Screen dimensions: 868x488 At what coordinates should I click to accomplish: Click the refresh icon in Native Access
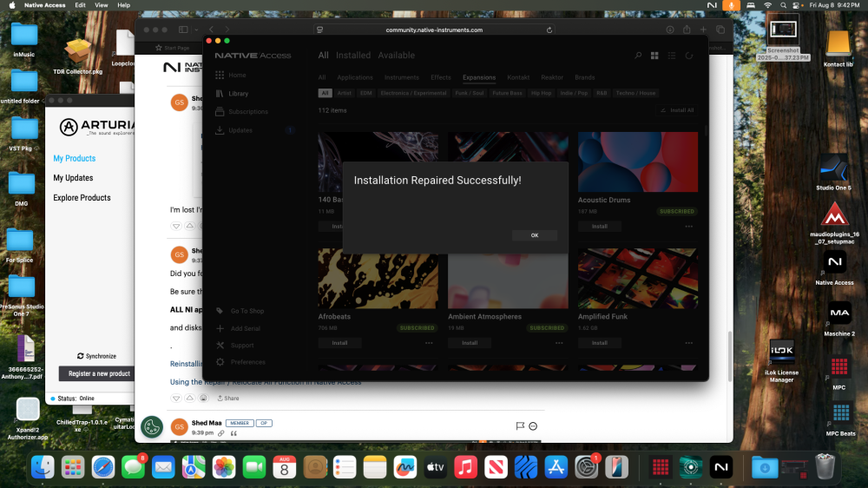688,56
